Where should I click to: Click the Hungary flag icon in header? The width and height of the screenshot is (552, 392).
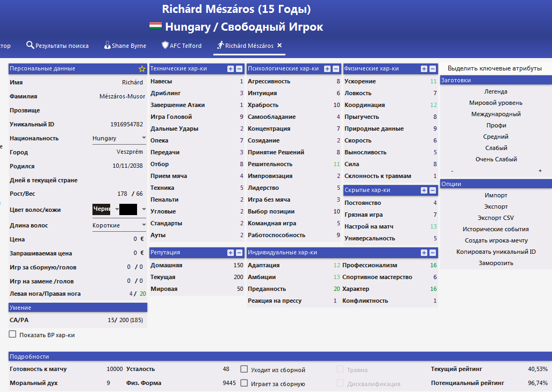[155, 26]
